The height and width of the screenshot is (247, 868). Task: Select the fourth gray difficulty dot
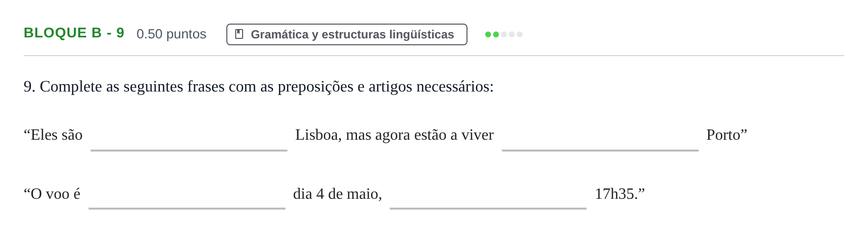[512, 34]
